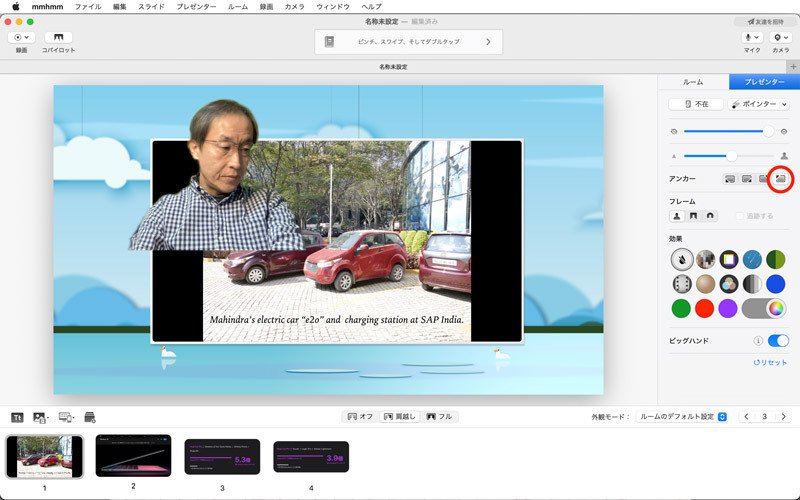Select the no-effect droplet icon
800x500 pixels.
click(x=682, y=259)
